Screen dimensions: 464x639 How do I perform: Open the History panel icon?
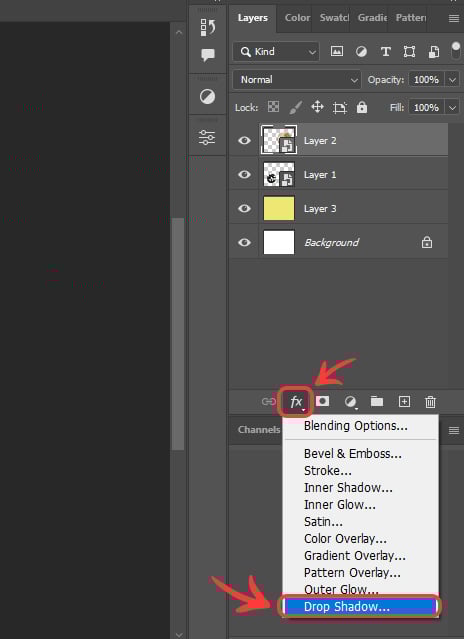coord(207,27)
